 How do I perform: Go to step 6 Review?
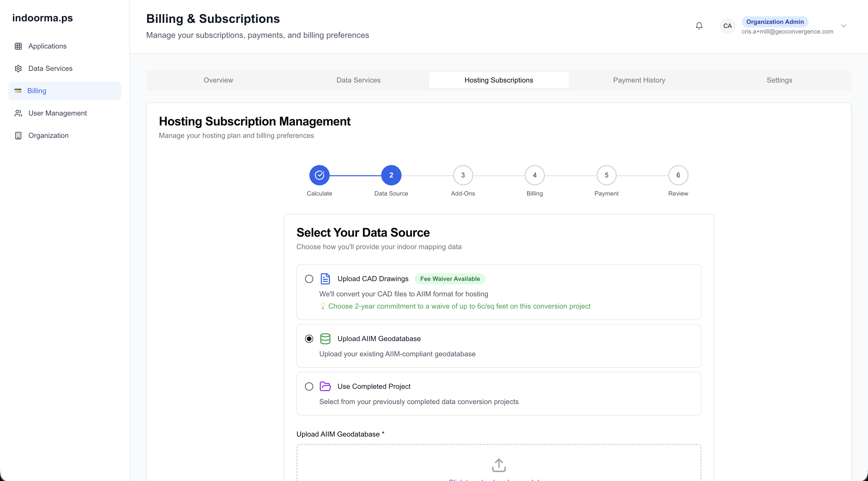pos(678,175)
